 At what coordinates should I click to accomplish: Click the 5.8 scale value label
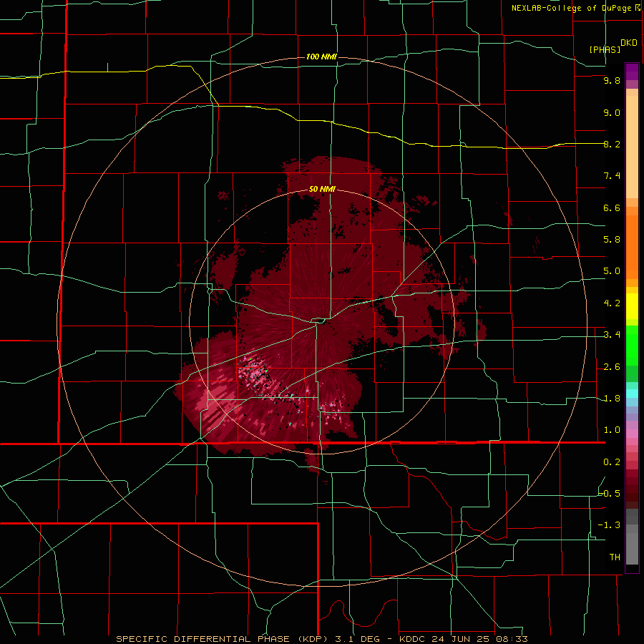pos(612,239)
